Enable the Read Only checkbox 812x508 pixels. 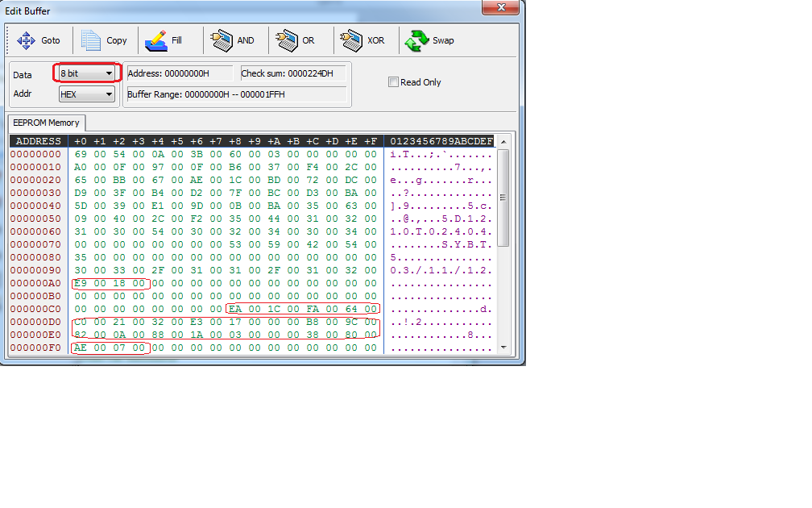393,82
